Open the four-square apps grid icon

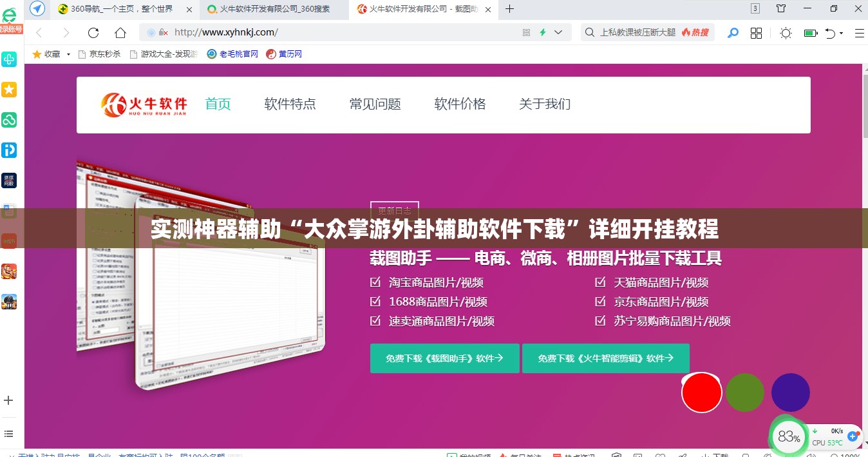(x=757, y=33)
